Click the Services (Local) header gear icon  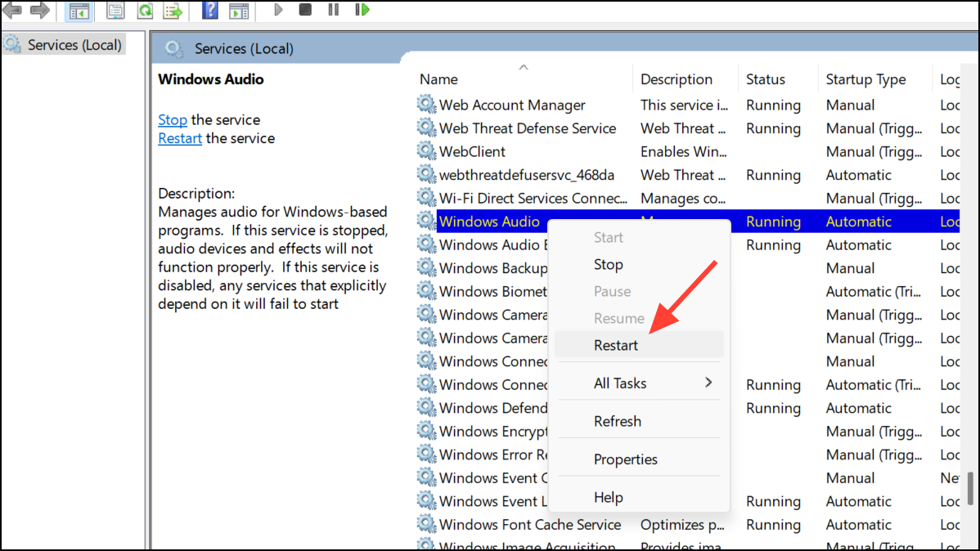click(173, 49)
